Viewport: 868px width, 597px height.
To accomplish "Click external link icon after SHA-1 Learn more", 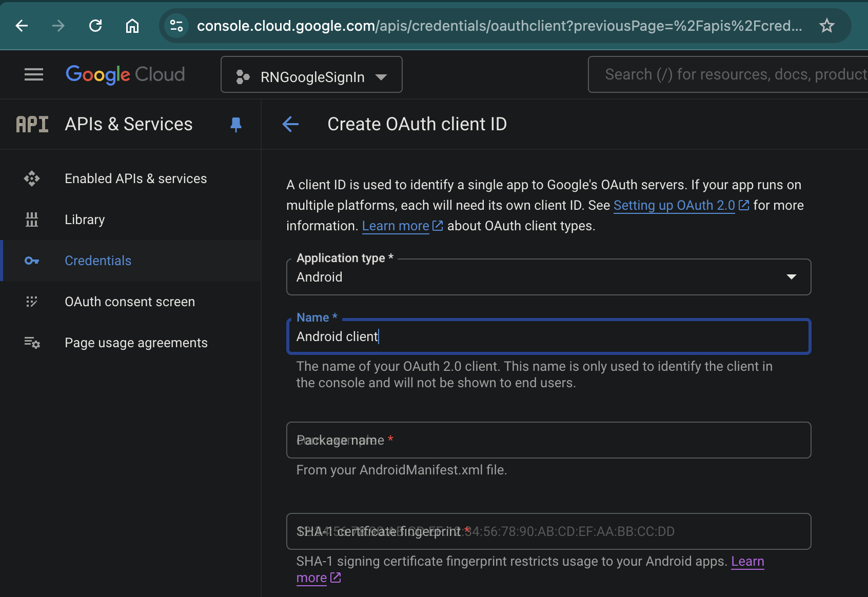I will click(336, 578).
